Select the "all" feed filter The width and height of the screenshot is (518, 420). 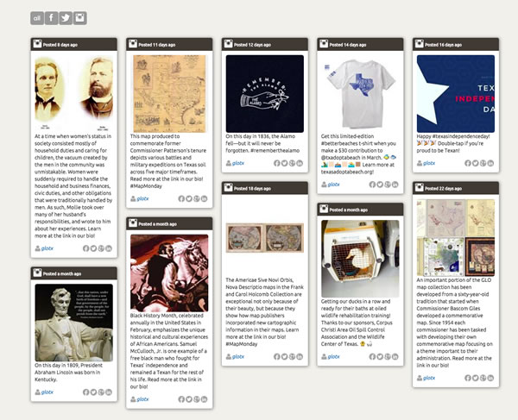coord(37,18)
